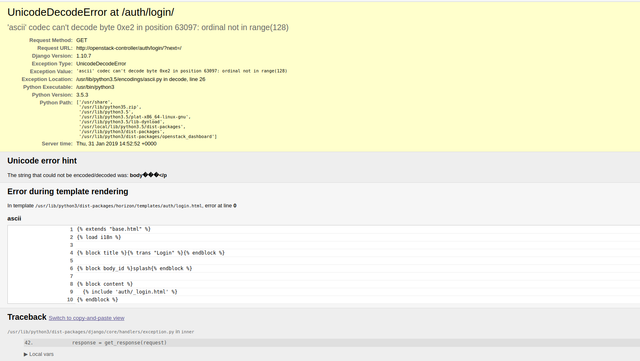Image resolution: width=640 pixels, height=361 pixels.
Task: Select Exception Type value UnicodeDecodeError
Action: pyautogui.click(x=101, y=64)
